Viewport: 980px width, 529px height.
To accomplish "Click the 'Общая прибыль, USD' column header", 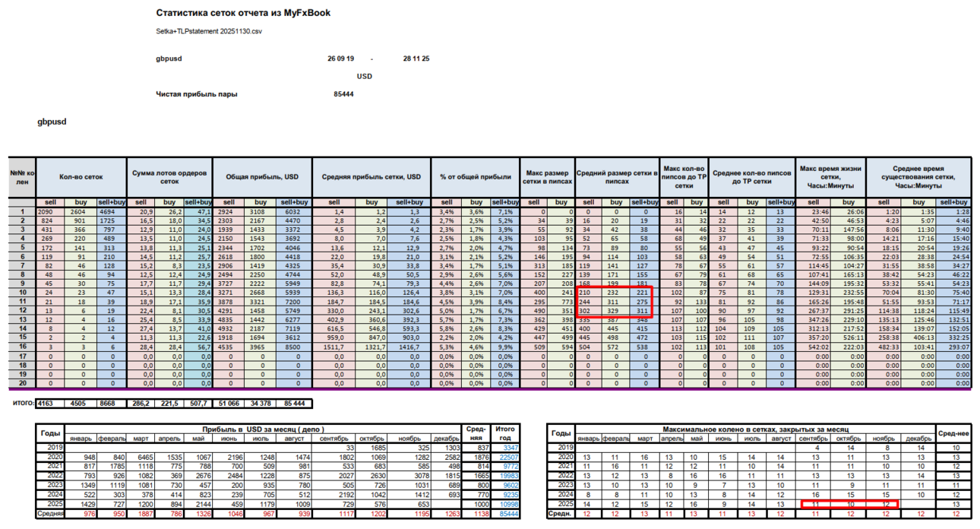I will click(261, 178).
